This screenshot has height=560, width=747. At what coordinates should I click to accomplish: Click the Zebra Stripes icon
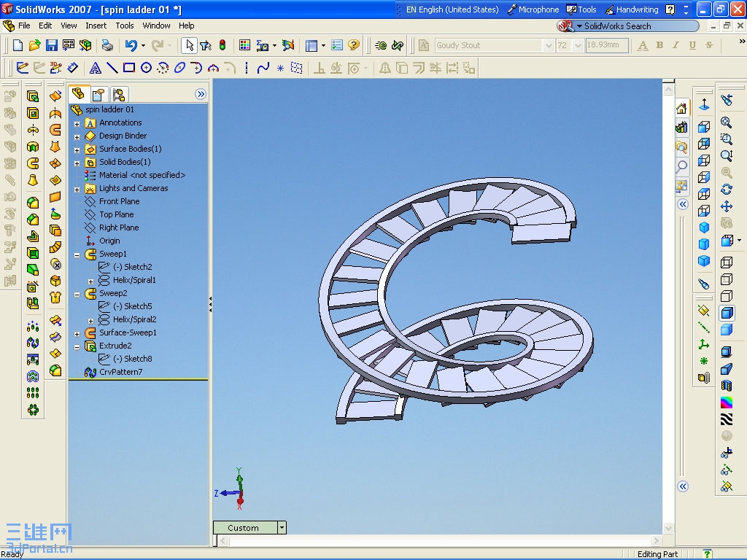coord(727,419)
